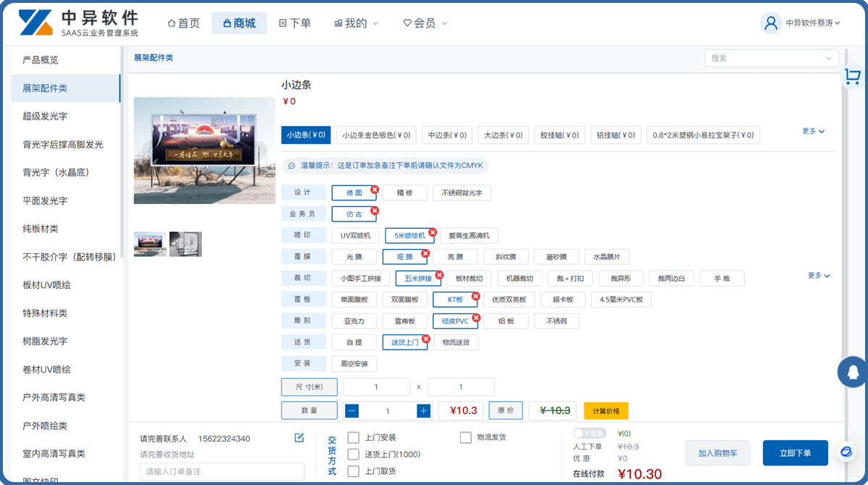
Task: Click the second size input field
Action: pyautogui.click(x=461, y=387)
